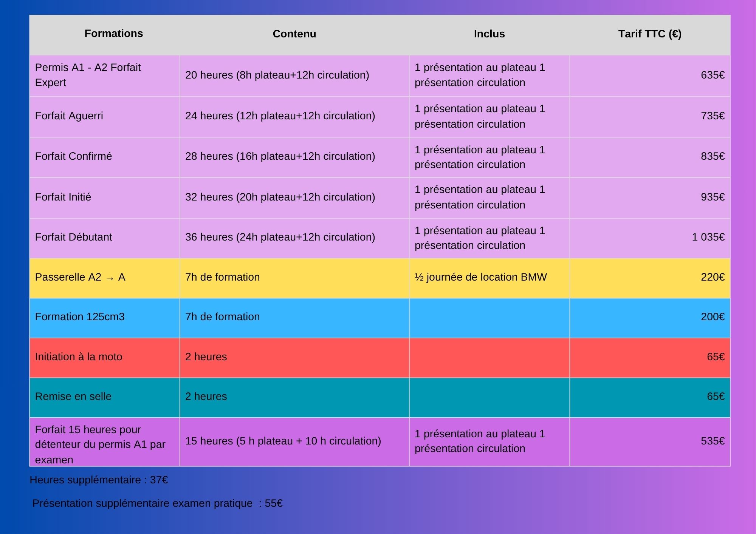Click the Tarif TTC (€) header
Viewport: 756px width, 534px height.
649,34
